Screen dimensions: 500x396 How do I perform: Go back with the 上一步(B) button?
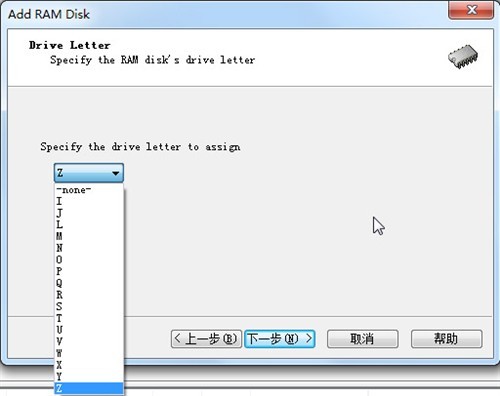click(206, 339)
